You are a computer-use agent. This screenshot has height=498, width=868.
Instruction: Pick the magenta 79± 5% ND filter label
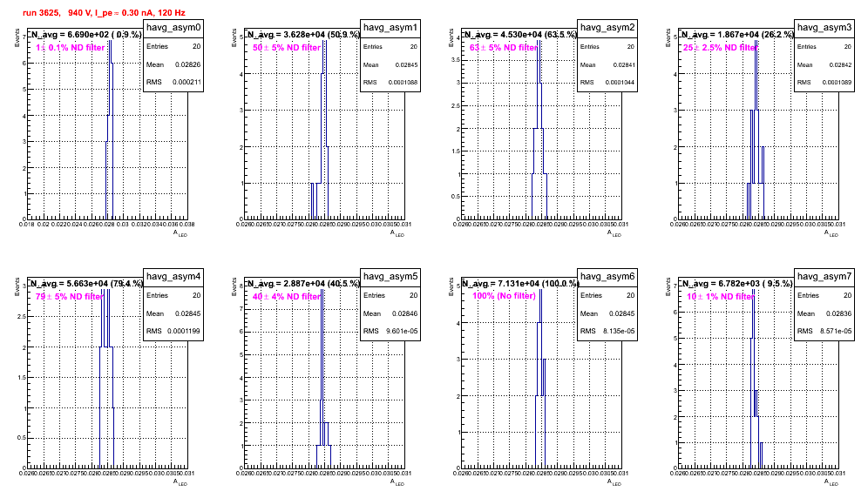point(70,297)
